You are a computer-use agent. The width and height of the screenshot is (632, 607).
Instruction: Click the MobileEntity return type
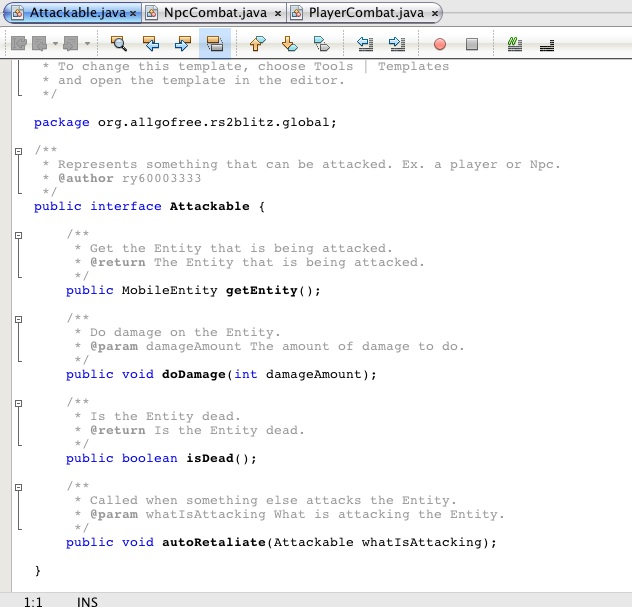pyautogui.click(x=169, y=290)
